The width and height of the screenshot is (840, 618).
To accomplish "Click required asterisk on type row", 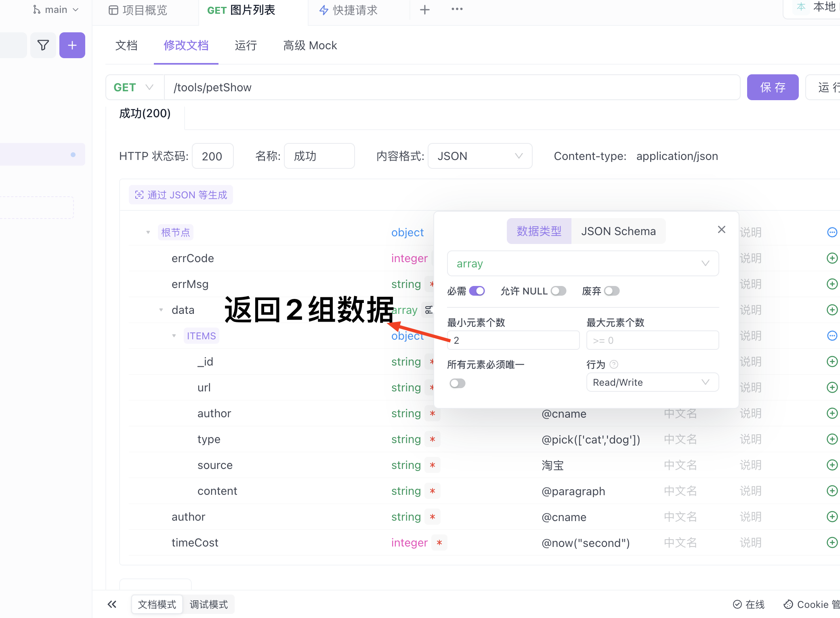I will (x=433, y=439).
